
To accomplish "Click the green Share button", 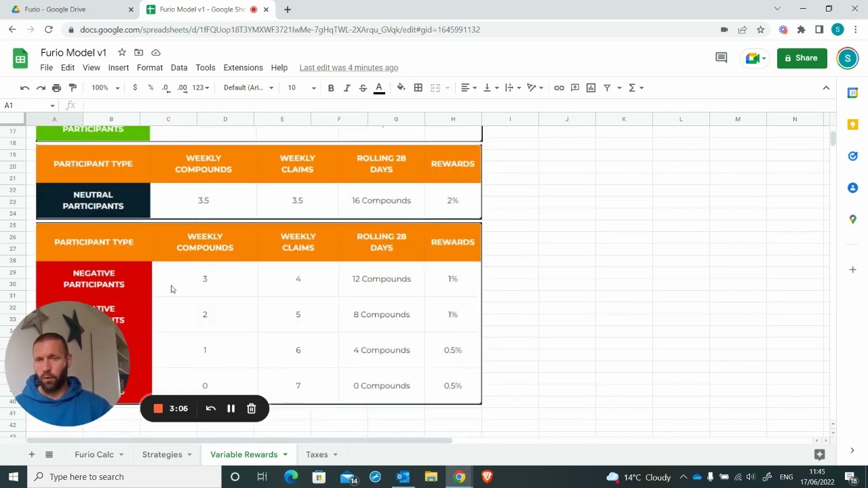I will point(802,58).
